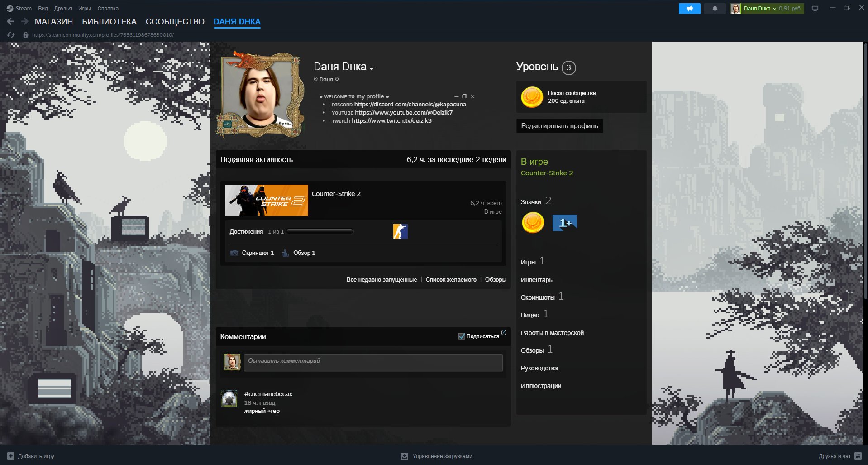Viewport: 868px width, 465px height.
Task: Open the Discord link in the profile summary
Action: click(x=410, y=104)
